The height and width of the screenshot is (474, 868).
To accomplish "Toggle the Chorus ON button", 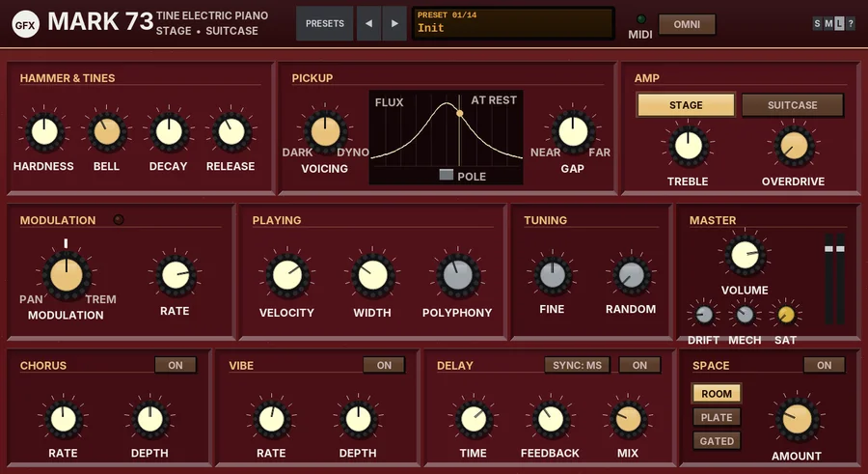I will pyautogui.click(x=176, y=365).
